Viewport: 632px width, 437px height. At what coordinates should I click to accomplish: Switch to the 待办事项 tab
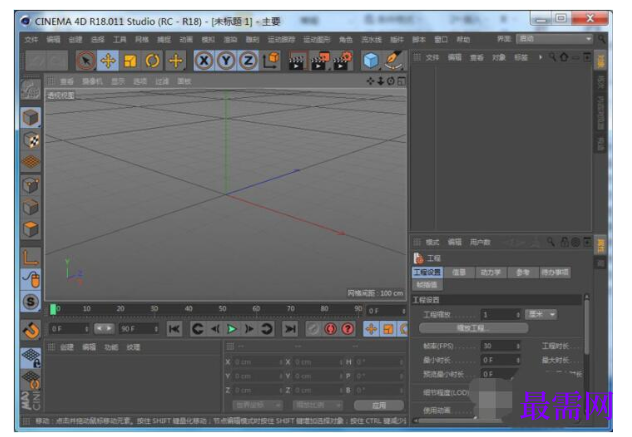555,273
